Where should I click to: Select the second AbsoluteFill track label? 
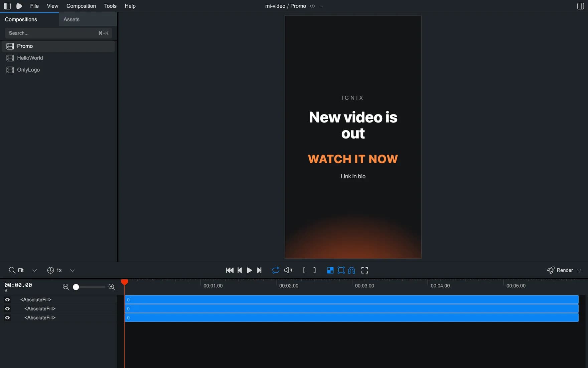[40, 309]
